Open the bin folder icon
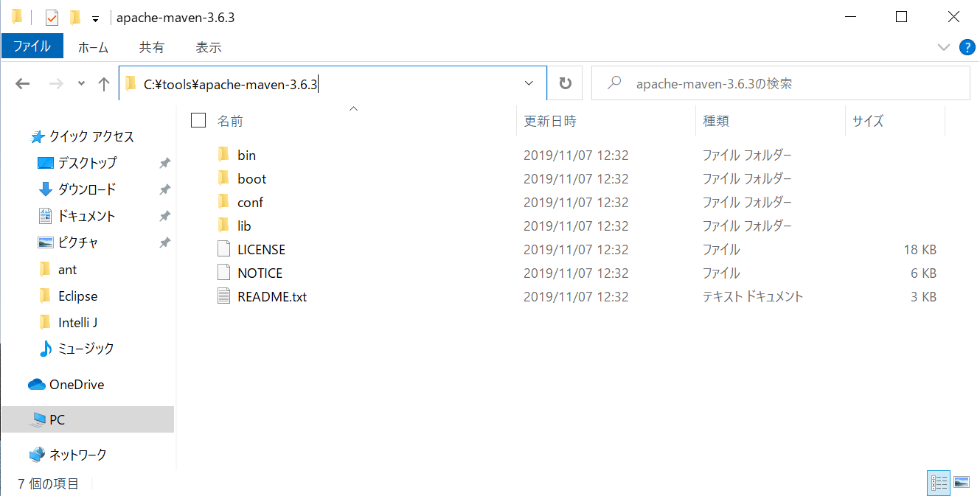Screen dimensions: 980x496 224,155
